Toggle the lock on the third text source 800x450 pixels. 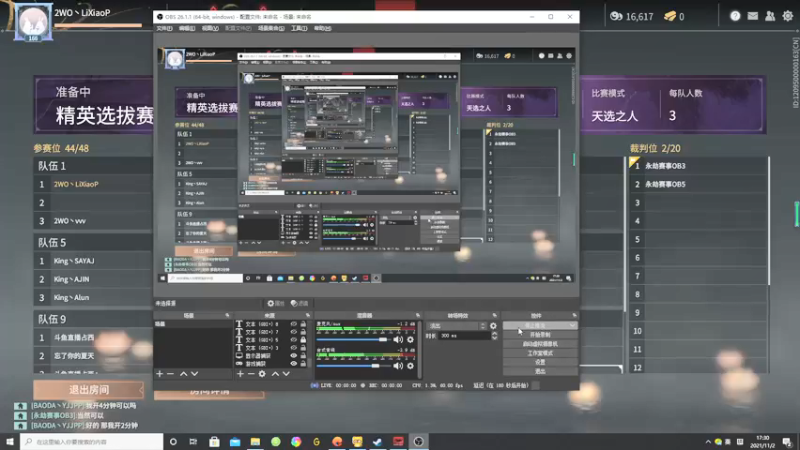tap(303, 340)
